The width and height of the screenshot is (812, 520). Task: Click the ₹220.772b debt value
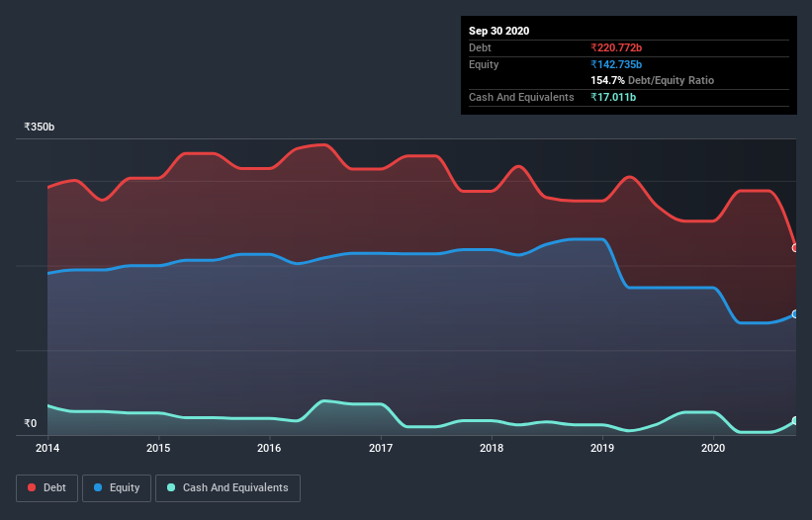pyautogui.click(x=616, y=48)
